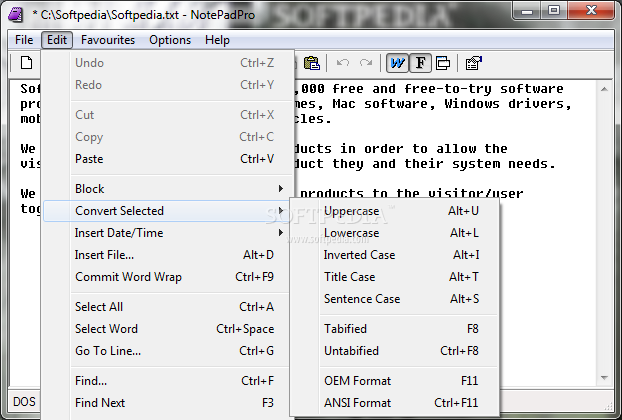The height and width of the screenshot is (420, 622).
Task: Expand the Insert Date/Time submenu
Action: click(168, 233)
